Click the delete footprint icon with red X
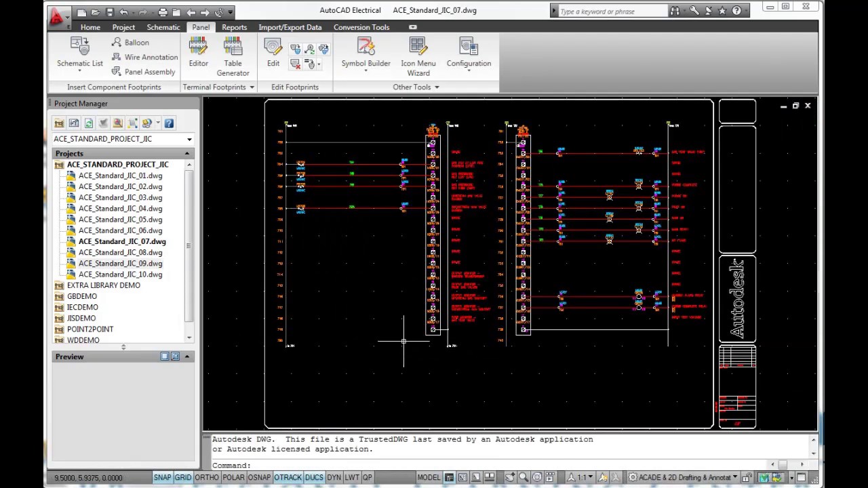Viewport: 868px width, 488px height. pos(296,64)
